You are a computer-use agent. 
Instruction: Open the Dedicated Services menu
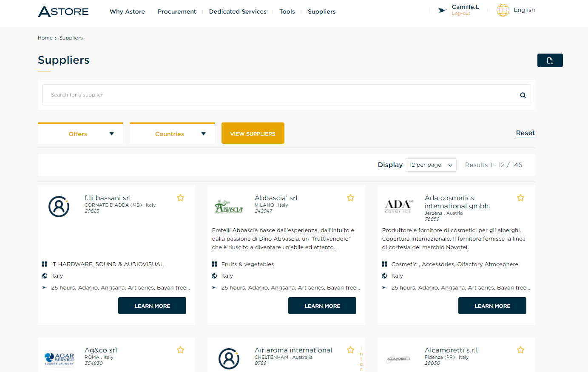(238, 11)
